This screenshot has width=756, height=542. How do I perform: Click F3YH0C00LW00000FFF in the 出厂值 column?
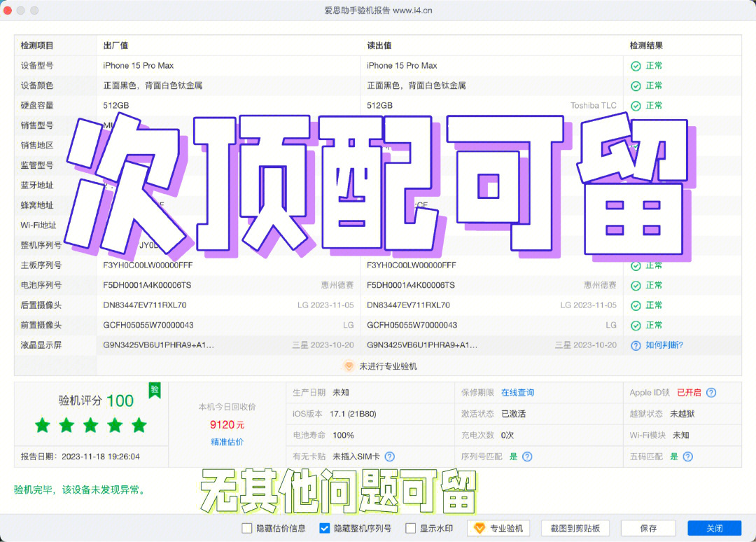[148, 265]
